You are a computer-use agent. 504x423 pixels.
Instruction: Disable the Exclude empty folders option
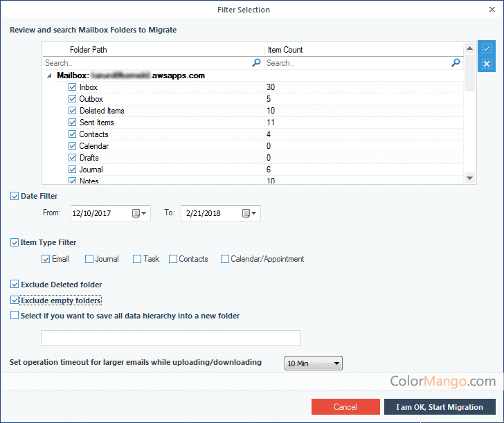coord(15,300)
